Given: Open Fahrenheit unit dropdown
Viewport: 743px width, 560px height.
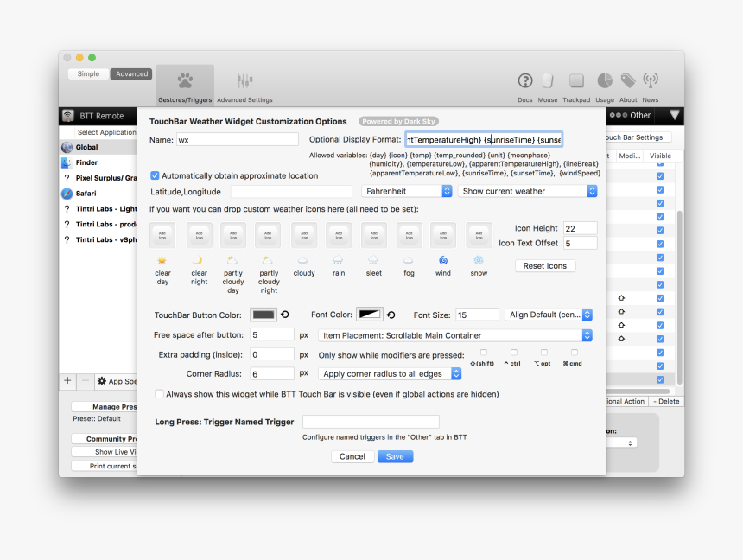Looking at the screenshot, I should click(407, 191).
